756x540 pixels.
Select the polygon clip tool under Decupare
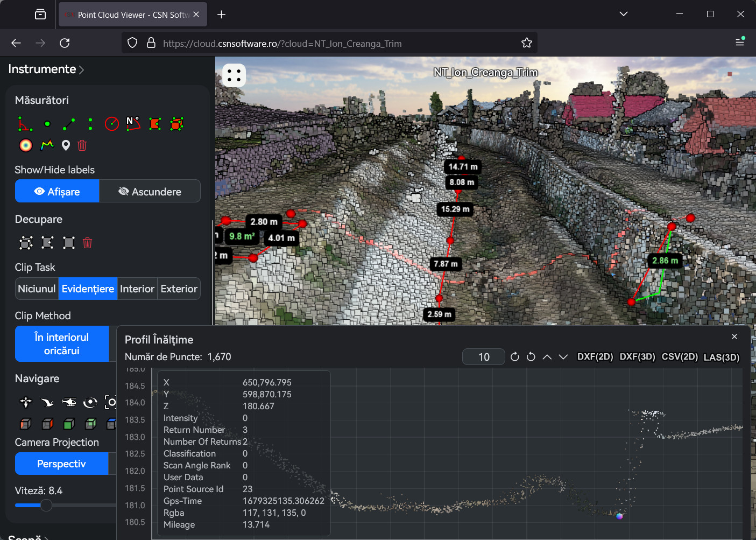tap(47, 242)
